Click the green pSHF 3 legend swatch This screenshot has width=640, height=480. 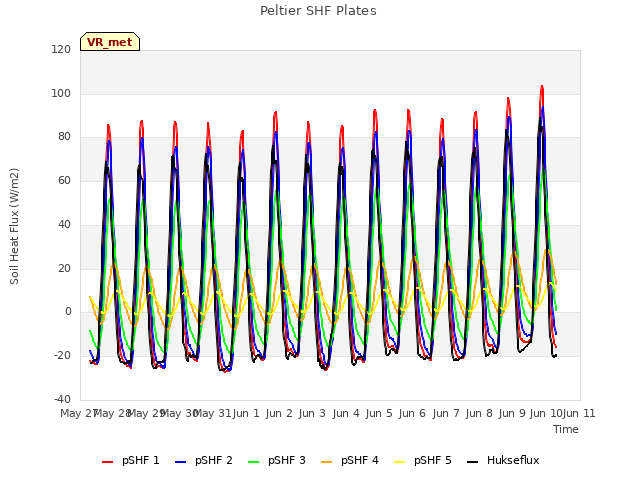pyautogui.click(x=253, y=462)
